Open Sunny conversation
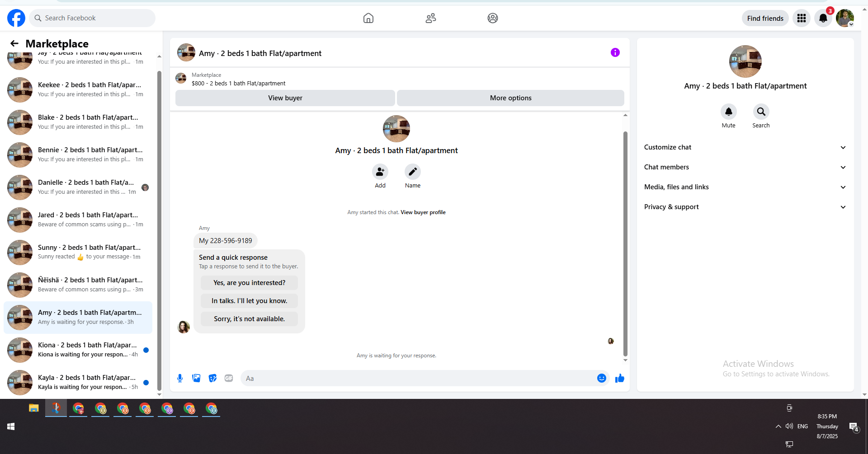The height and width of the screenshot is (454, 868). coord(78,252)
